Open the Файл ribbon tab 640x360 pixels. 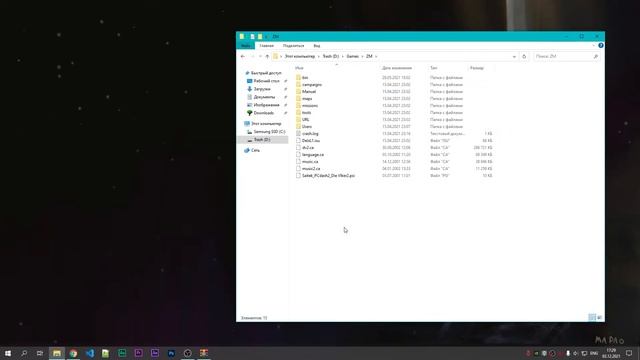(x=246, y=46)
